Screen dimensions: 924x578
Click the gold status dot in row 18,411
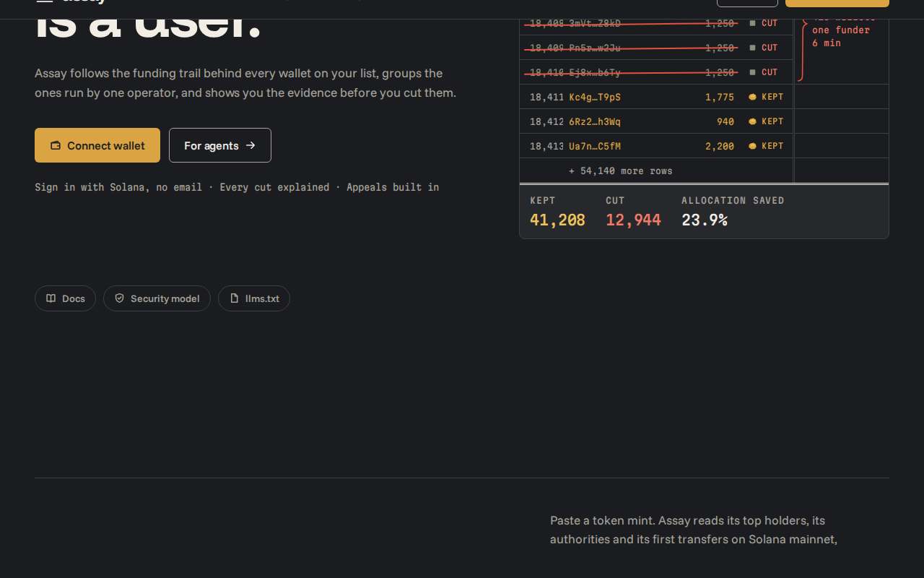(752, 97)
